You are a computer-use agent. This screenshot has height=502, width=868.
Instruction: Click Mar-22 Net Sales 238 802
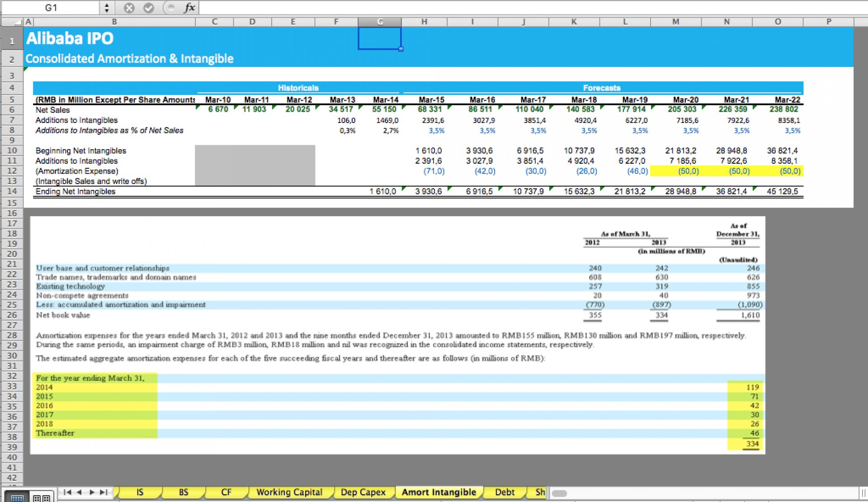click(x=784, y=109)
